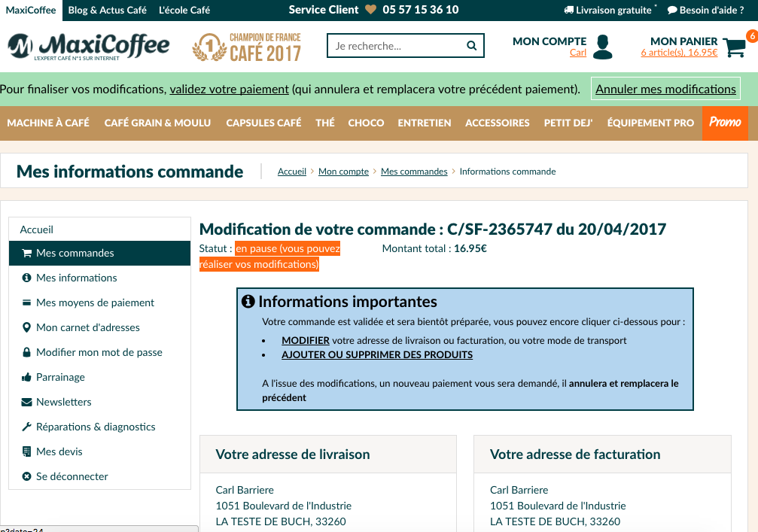Viewport: 758px width, 532px height.
Task: Click the search magnifier icon
Action: [x=471, y=46]
